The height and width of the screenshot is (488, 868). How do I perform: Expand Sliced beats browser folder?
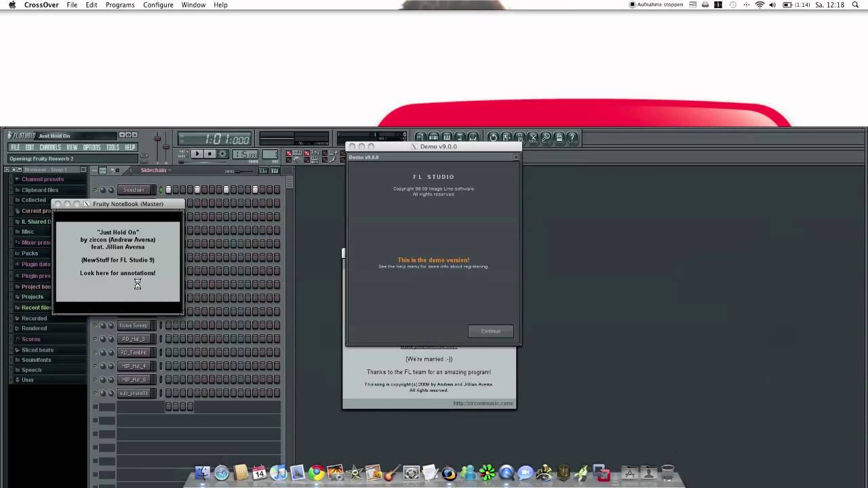[x=37, y=350]
